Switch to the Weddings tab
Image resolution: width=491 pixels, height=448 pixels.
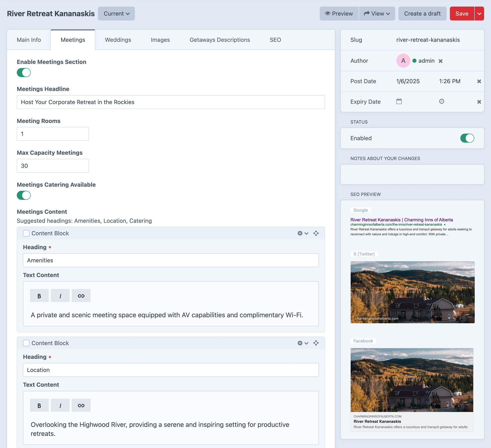(118, 40)
